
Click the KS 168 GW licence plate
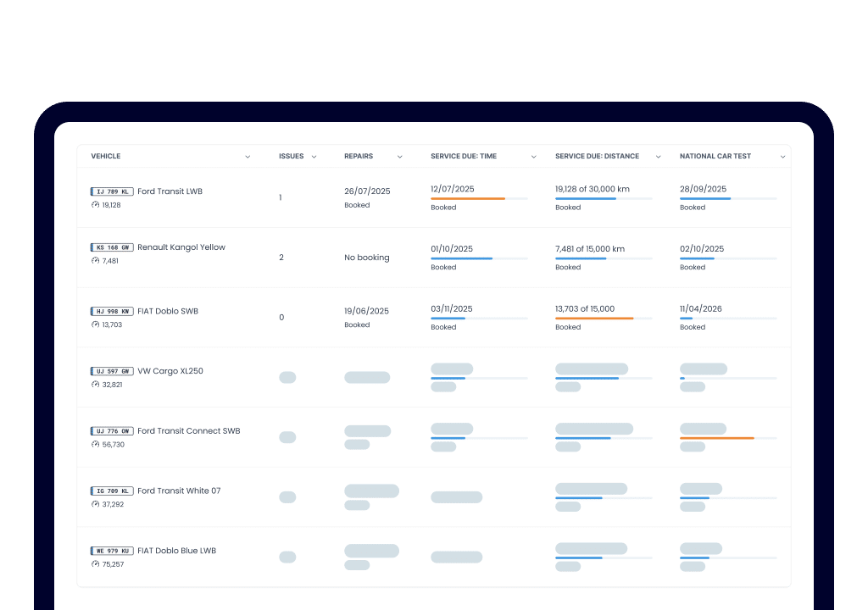coord(112,247)
